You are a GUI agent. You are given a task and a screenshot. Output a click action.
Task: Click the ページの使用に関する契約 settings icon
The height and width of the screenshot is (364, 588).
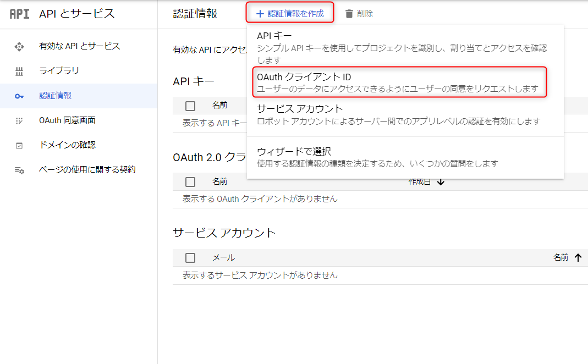[x=19, y=170]
